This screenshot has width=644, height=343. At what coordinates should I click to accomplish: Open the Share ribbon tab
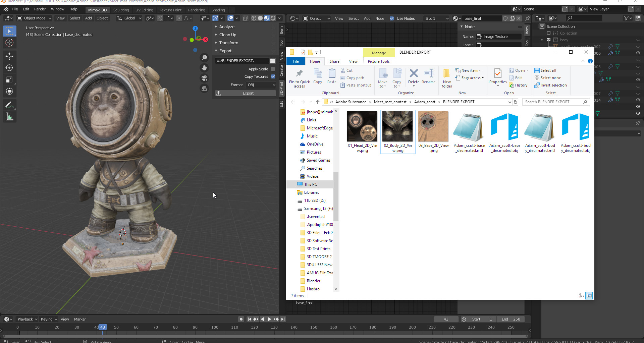point(334,61)
